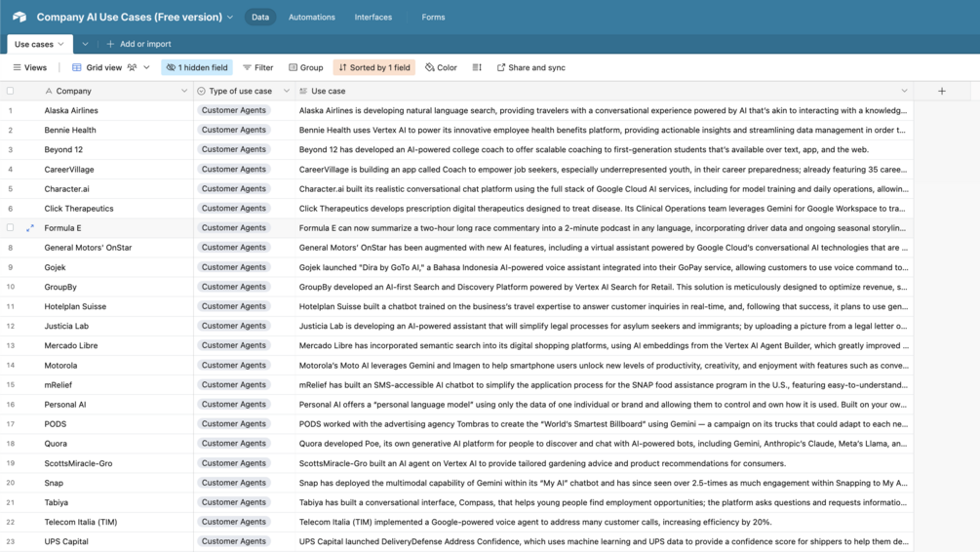
Task: Open the Grid view options chevron
Action: pos(147,67)
